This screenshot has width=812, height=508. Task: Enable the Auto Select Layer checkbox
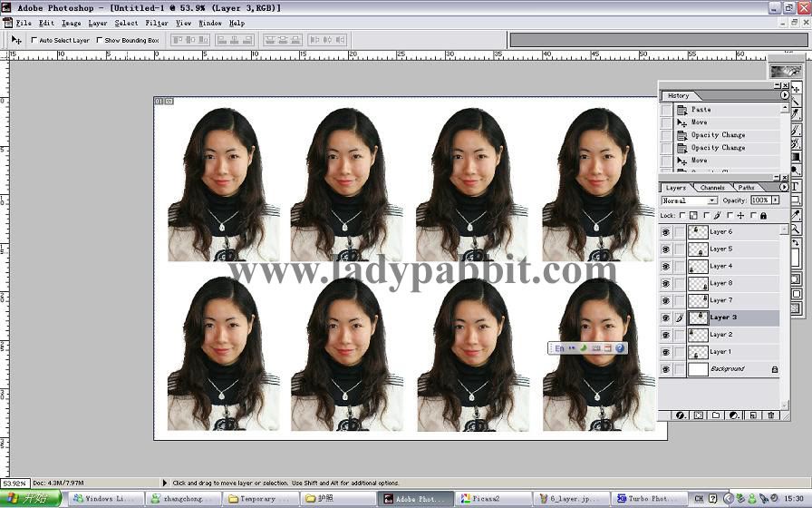click(x=34, y=40)
